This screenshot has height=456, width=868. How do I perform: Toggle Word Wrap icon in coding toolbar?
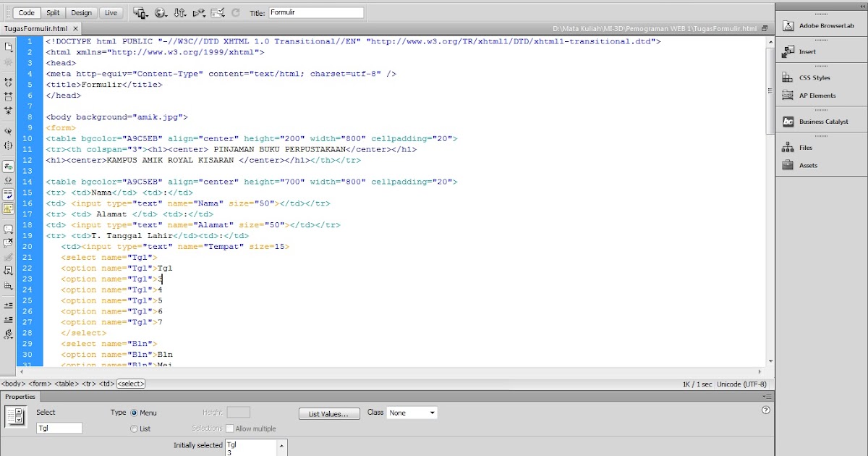(9, 194)
